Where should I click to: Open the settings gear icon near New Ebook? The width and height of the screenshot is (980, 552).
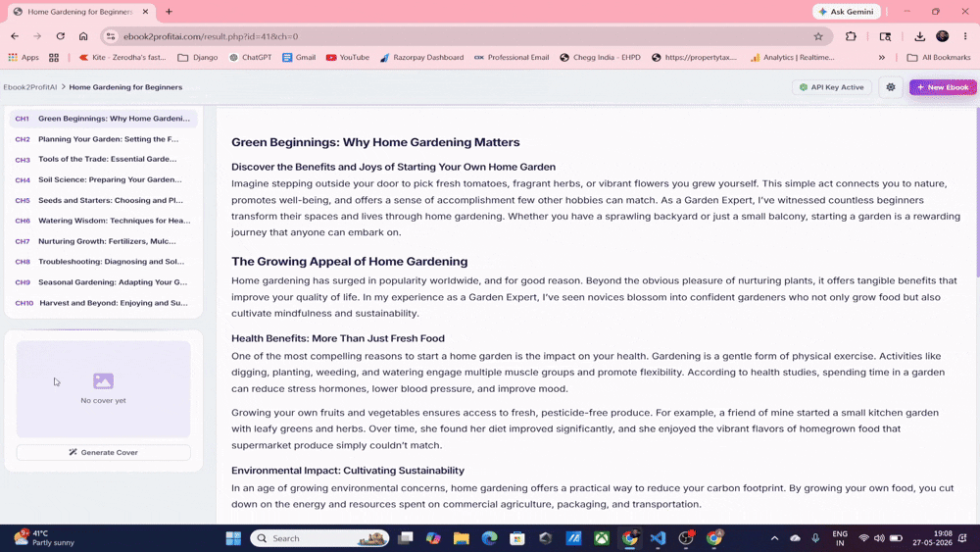coord(891,87)
